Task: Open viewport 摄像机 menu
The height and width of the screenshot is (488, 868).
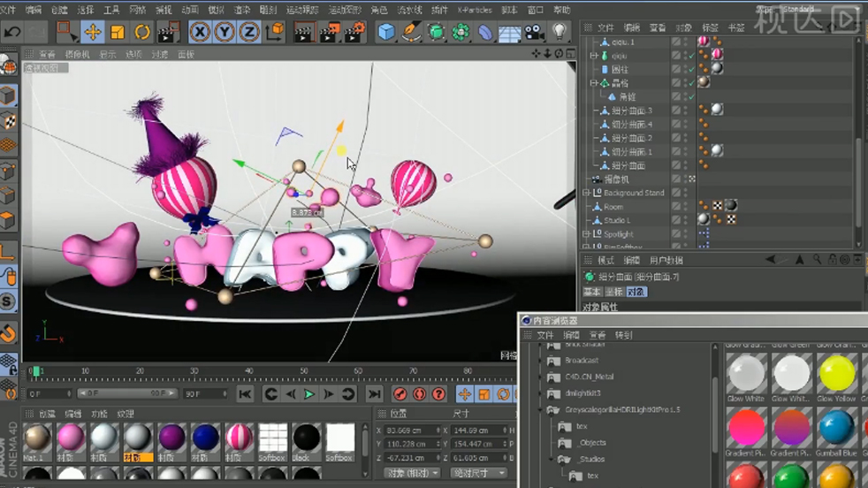Action: pyautogui.click(x=77, y=54)
